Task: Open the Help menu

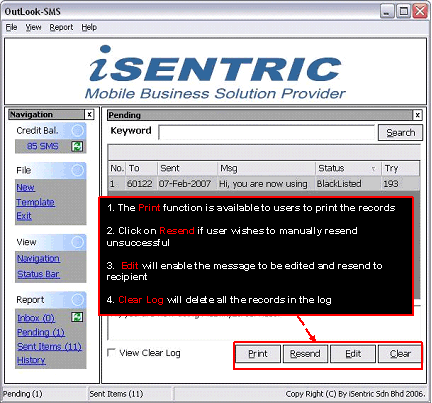Action: [x=89, y=27]
